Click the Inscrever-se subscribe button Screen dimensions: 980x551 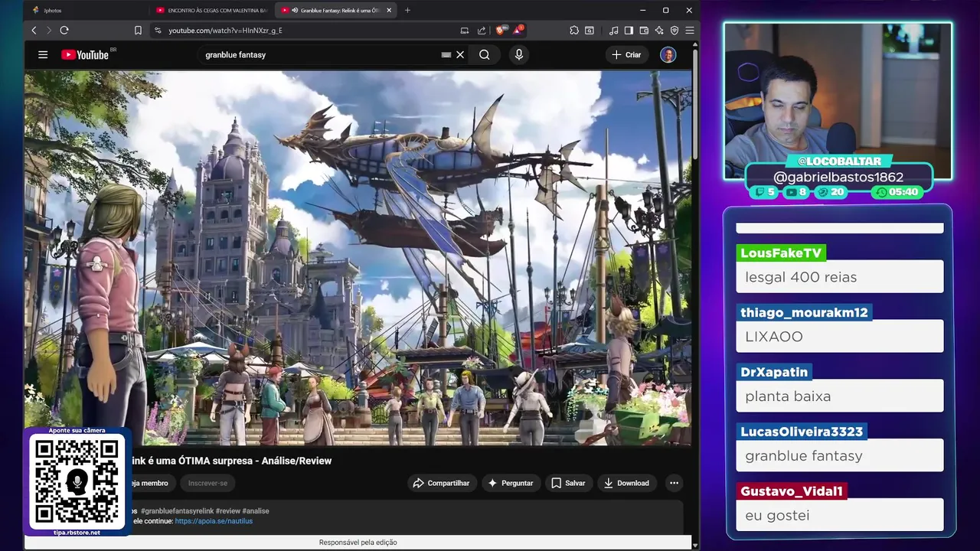[x=207, y=483]
